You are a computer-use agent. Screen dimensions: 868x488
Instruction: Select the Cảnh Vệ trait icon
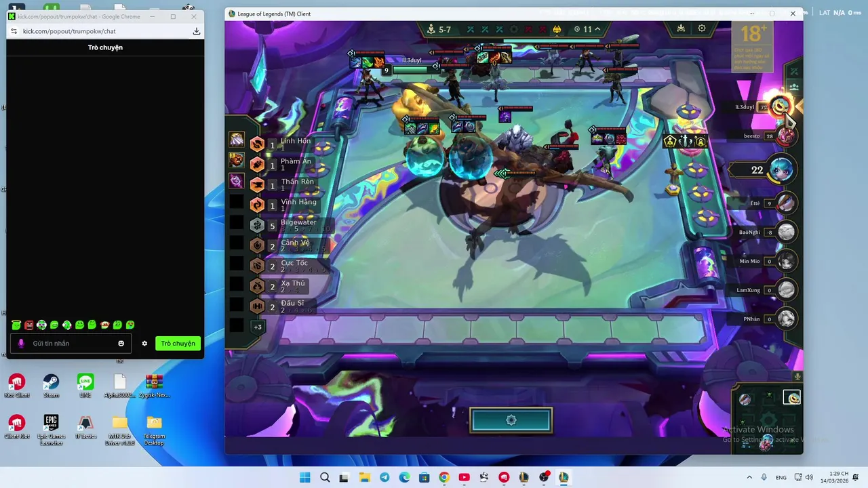tap(257, 246)
